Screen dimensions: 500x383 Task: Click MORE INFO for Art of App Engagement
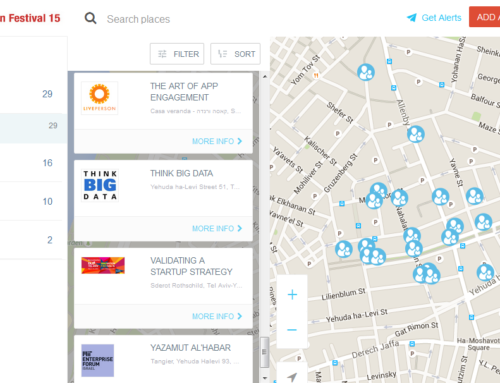tap(217, 141)
